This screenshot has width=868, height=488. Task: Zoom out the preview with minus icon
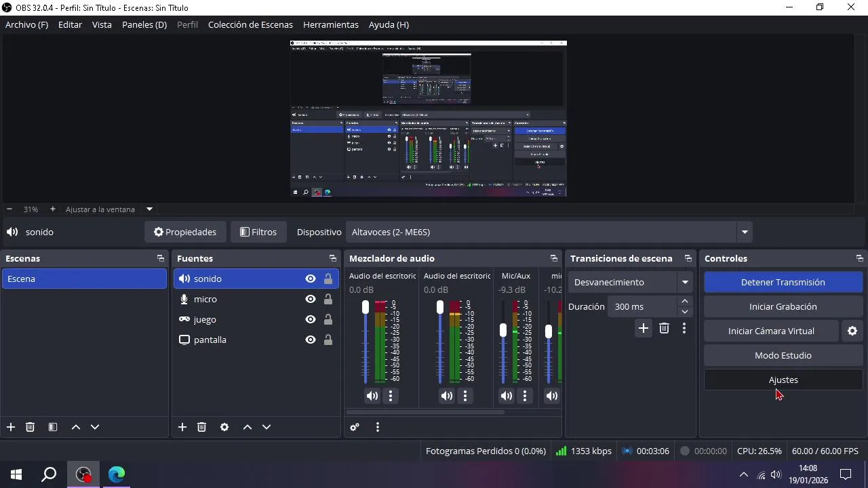point(9,209)
